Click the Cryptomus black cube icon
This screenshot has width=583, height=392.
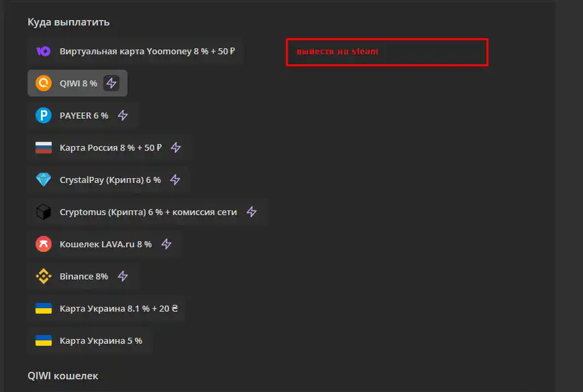pyautogui.click(x=44, y=212)
